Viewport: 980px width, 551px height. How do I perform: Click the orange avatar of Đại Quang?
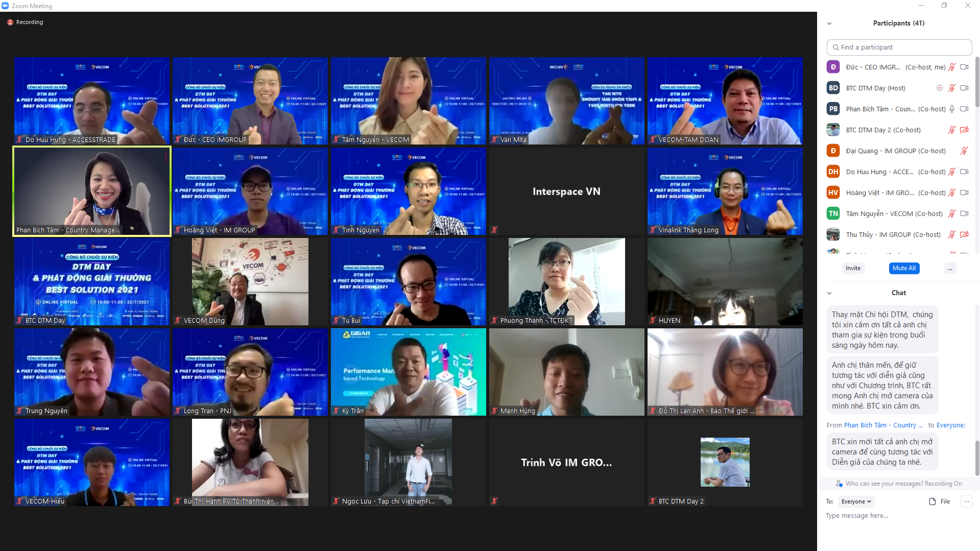point(833,151)
